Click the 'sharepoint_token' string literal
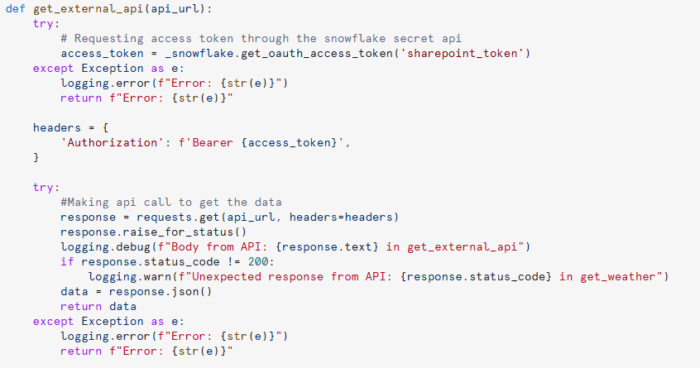 click(462, 54)
